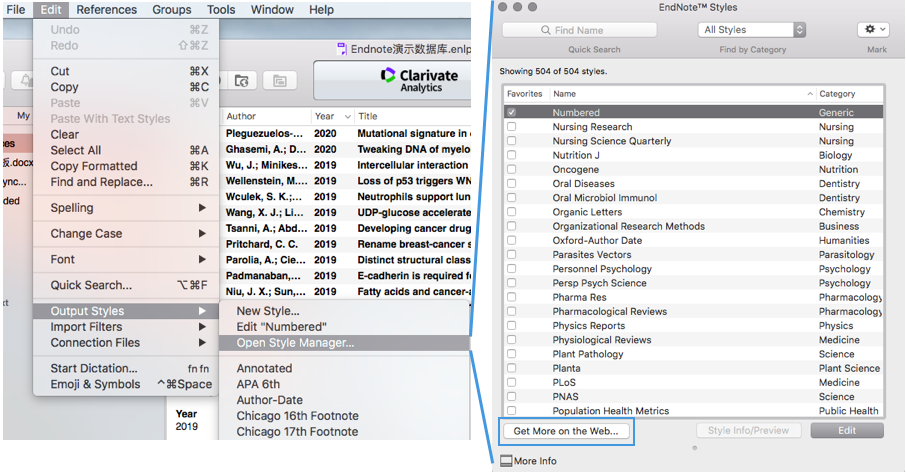Click the Endnote library file icon in title bar
The width and height of the screenshot is (906, 473).
click(343, 48)
